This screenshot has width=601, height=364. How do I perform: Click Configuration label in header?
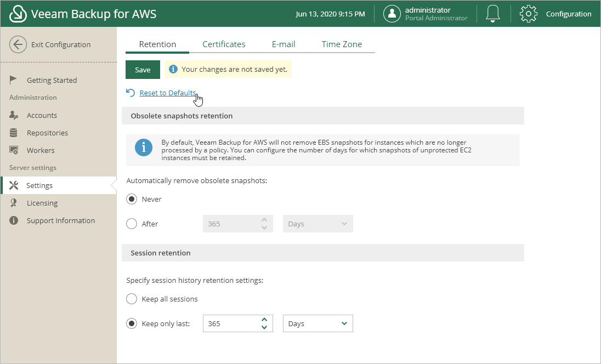point(569,14)
